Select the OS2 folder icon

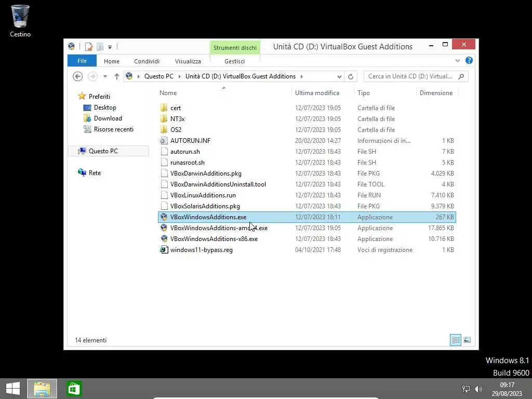[x=164, y=129]
